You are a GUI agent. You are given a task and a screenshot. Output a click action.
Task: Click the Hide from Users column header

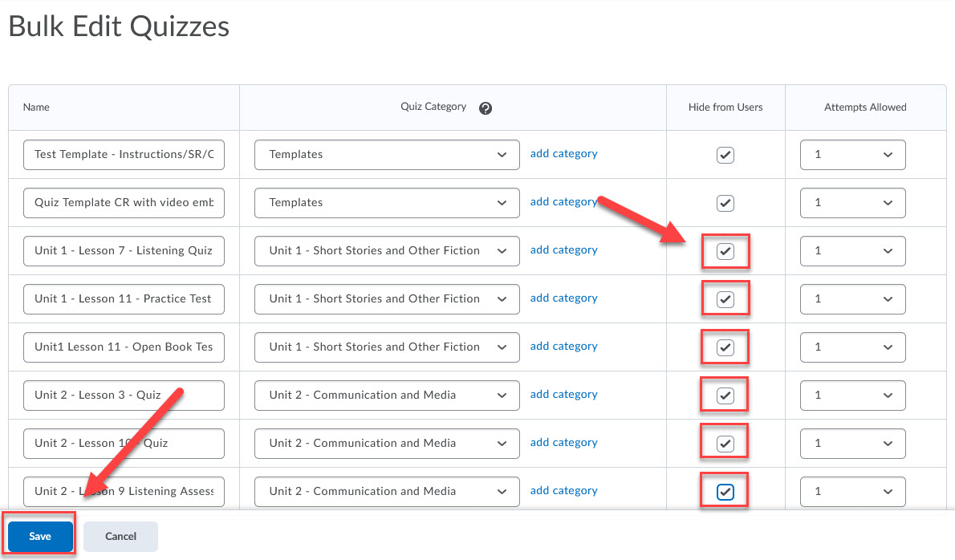[725, 108]
